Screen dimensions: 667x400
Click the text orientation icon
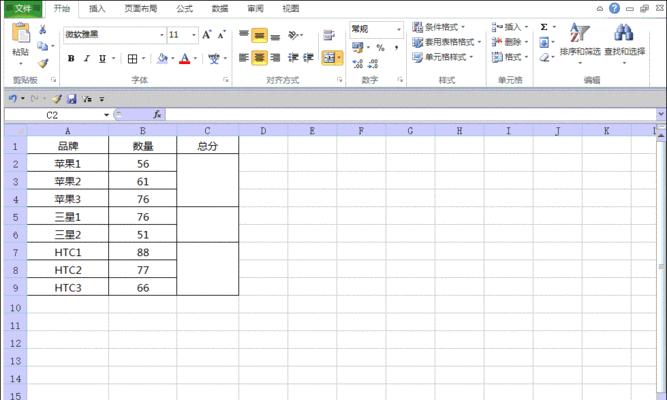(293, 35)
